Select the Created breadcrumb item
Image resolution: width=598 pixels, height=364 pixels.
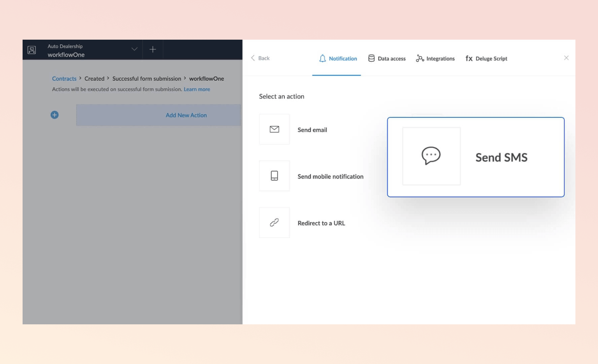pyautogui.click(x=94, y=79)
